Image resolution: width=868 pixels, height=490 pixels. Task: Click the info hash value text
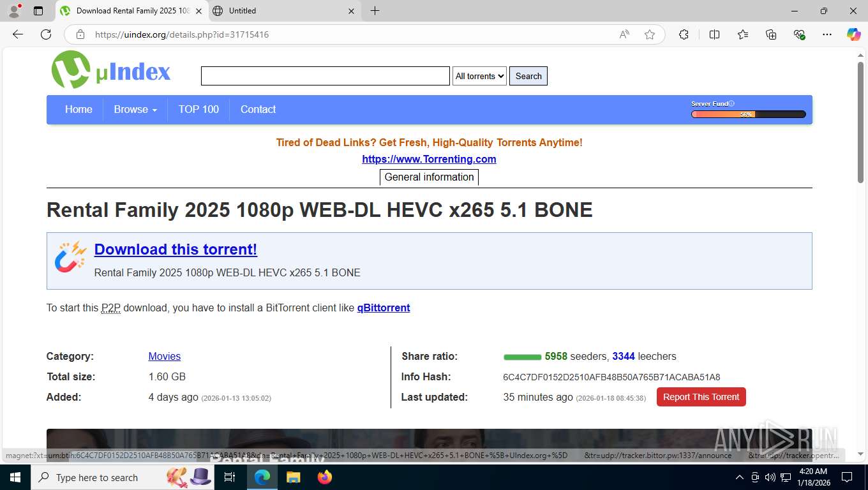[611, 377]
